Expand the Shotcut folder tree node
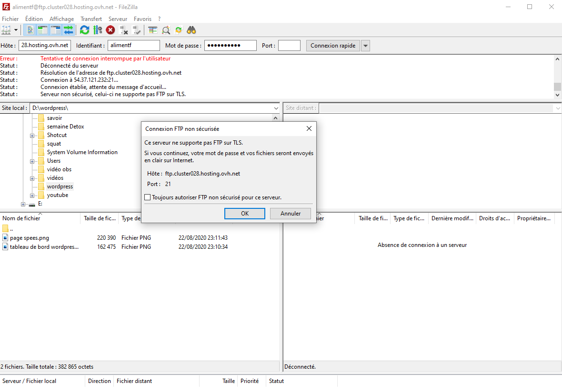 (x=32, y=136)
